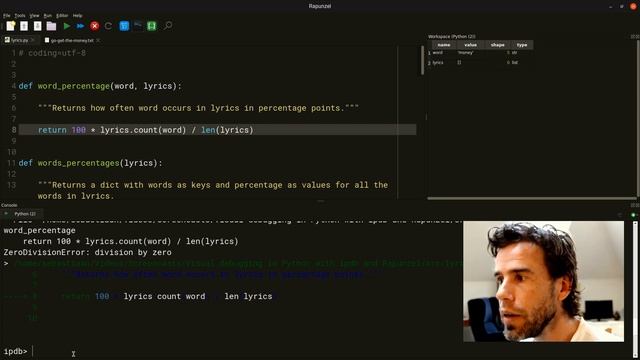
Task: Switch to the go-get-the-money.txt tab
Action: coord(69,40)
